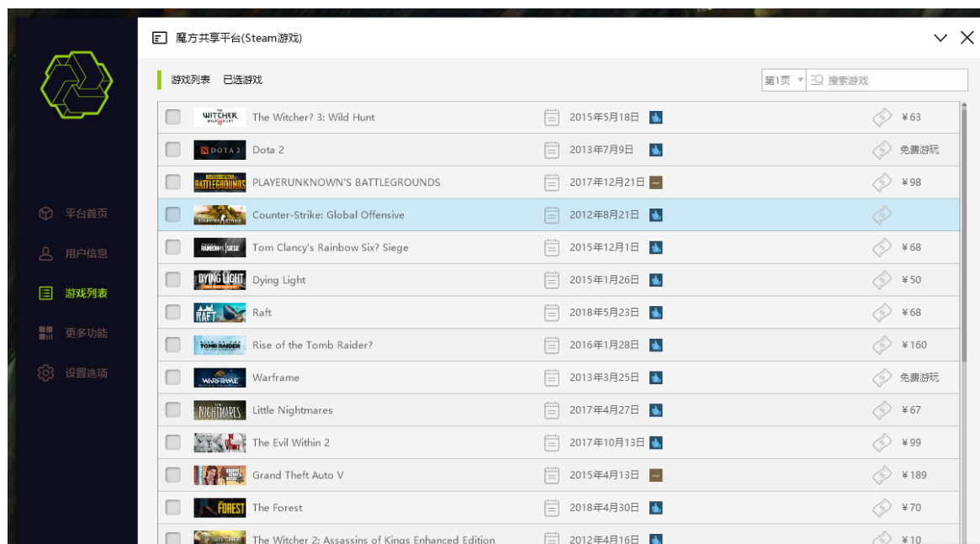This screenshot has height=544, width=980.
Task: Click the calendar icon for the Dota 2 row
Action: (x=551, y=150)
